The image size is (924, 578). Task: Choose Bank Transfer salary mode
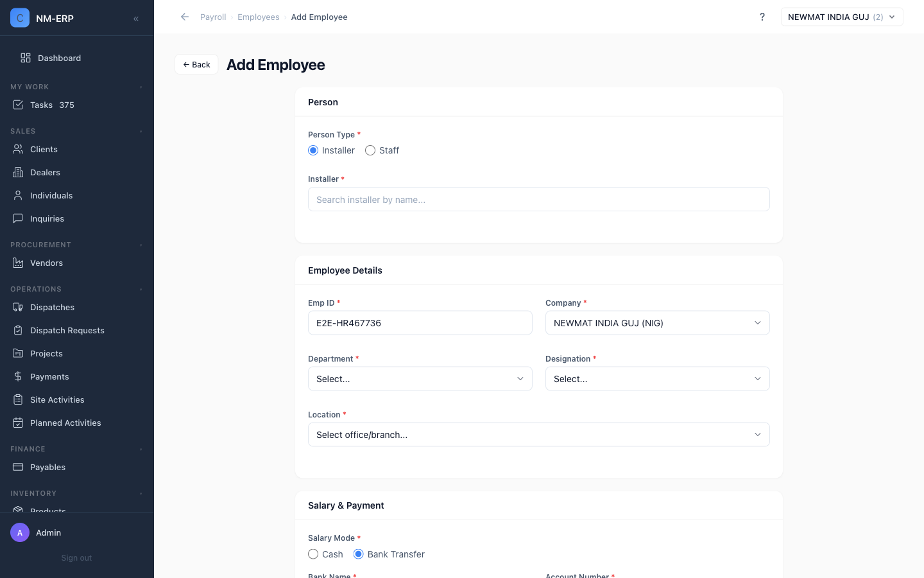(359, 554)
